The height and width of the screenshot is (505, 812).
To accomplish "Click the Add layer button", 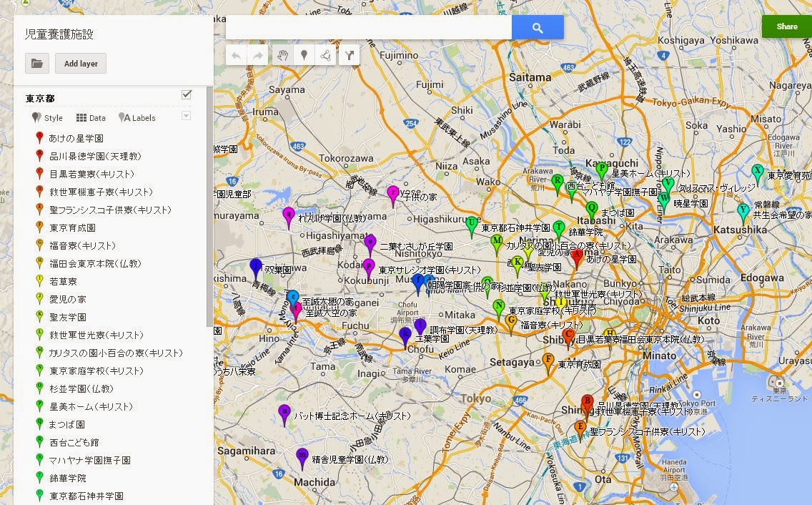I will click(x=81, y=63).
